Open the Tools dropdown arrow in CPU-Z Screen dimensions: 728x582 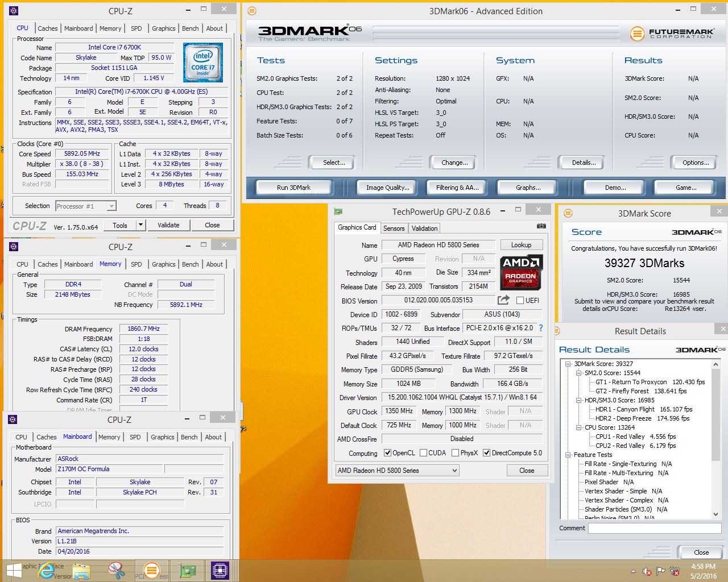coord(140,225)
